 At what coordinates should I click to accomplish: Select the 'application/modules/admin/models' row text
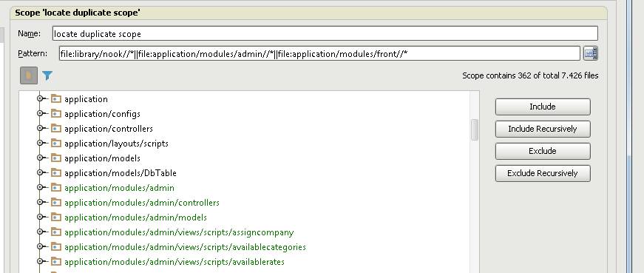coord(135,218)
